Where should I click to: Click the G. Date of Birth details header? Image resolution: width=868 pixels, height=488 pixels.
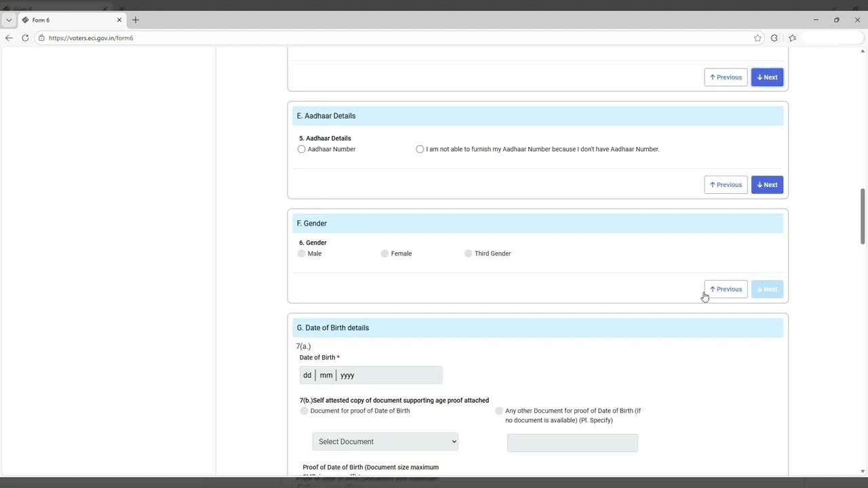[538, 328]
